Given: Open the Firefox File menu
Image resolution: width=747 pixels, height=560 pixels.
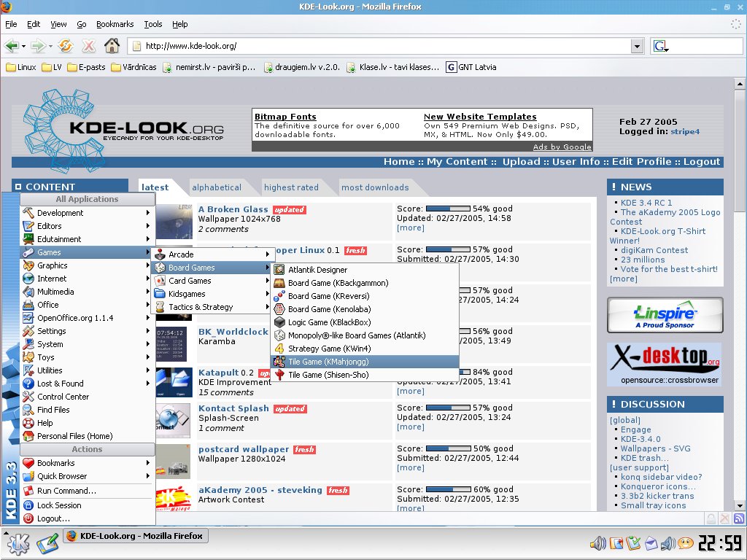Looking at the screenshot, I should coord(11,24).
